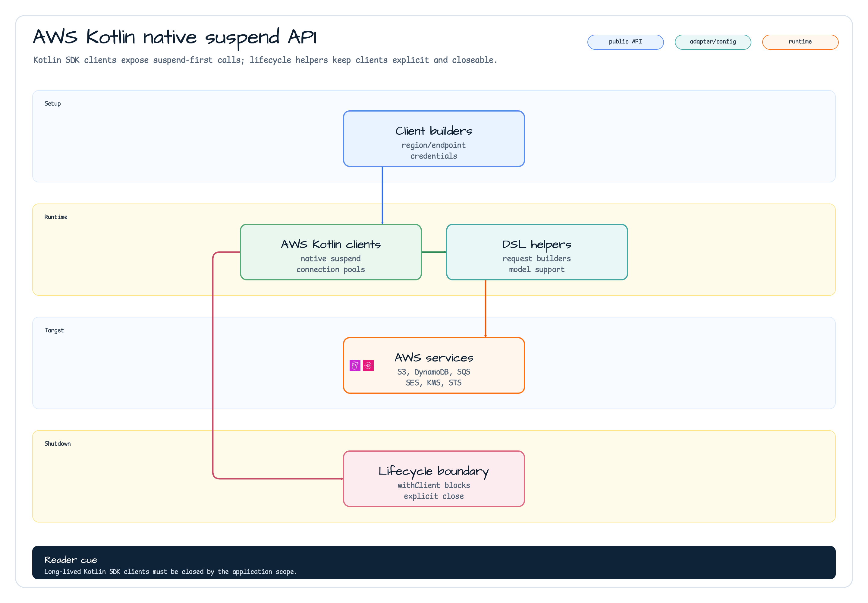Select the 'public API' legend pill

[625, 42]
